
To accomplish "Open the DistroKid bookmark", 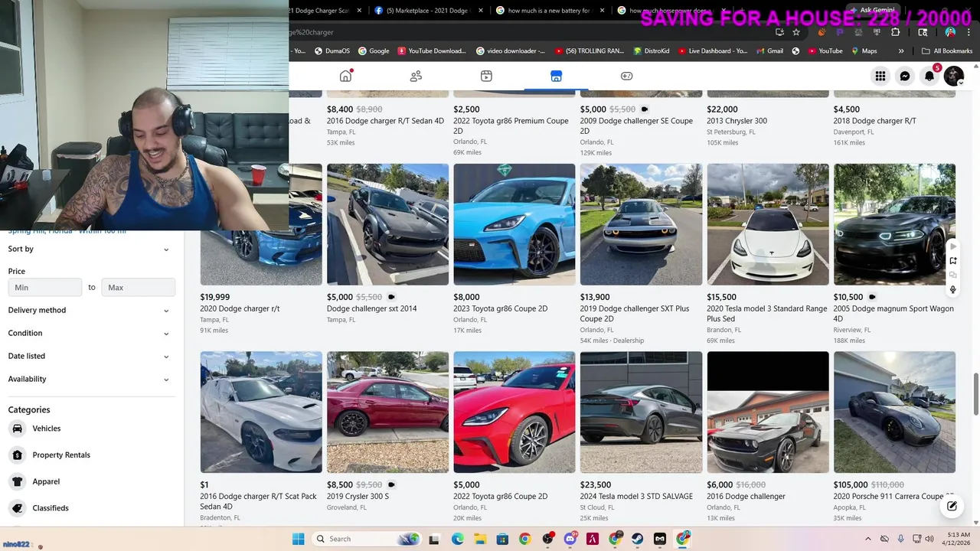I will [x=652, y=51].
